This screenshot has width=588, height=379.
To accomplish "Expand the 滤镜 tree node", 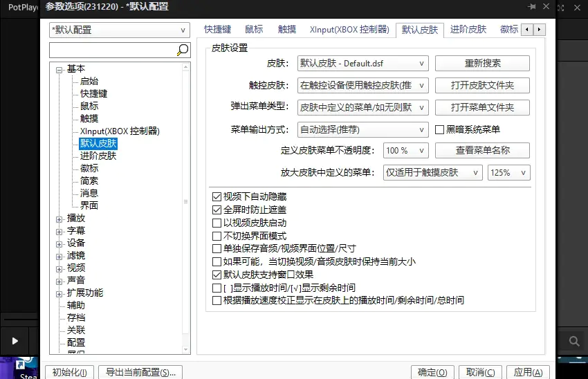I will (x=59, y=257).
